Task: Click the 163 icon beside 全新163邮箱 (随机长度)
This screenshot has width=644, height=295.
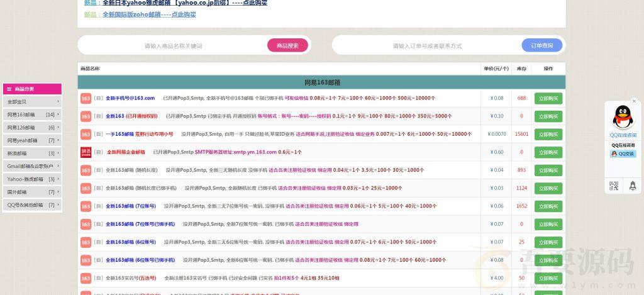Action: (86, 170)
